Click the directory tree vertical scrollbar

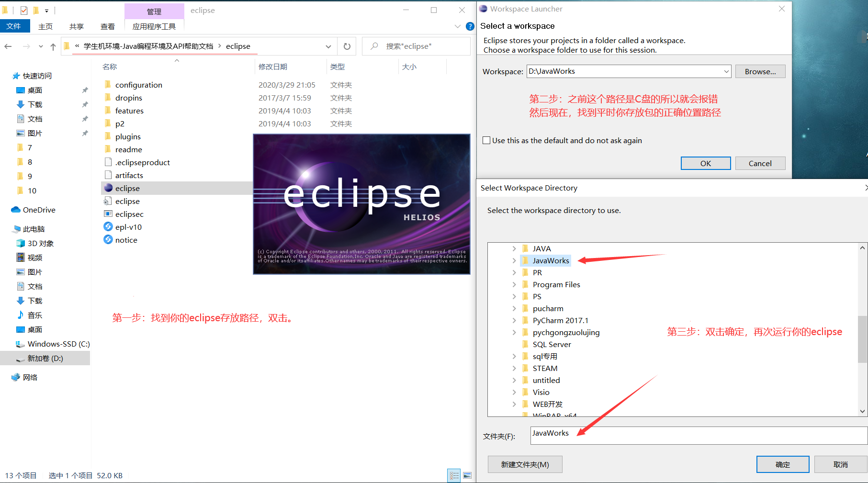click(x=862, y=339)
